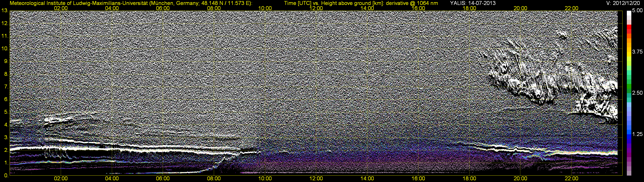644x182 pixels.
Task: Click the 'YALIS: 14-07-2013' date label
Action: pos(473,3)
